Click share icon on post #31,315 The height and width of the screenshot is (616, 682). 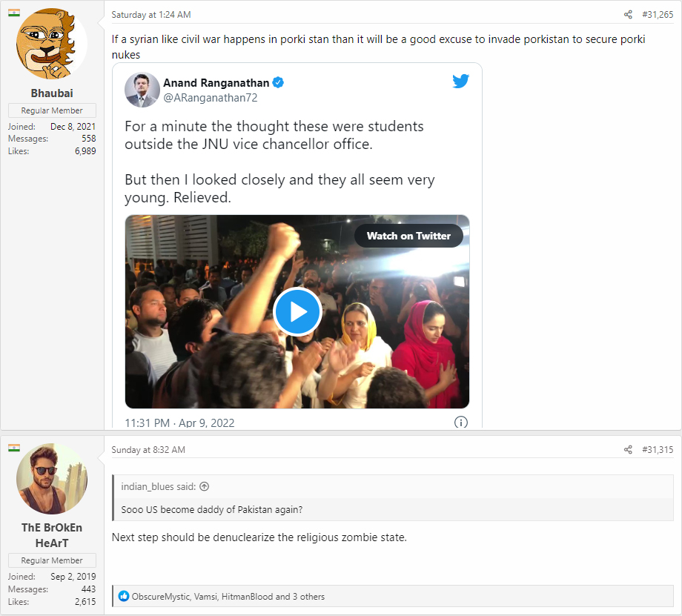(x=628, y=450)
